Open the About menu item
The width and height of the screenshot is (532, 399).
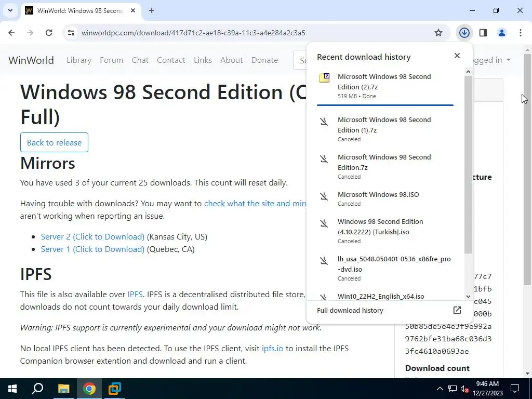(231, 60)
